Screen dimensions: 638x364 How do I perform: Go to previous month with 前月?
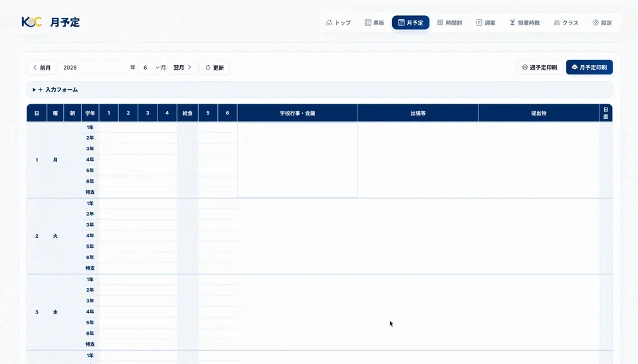pyautogui.click(x=42, y=68)
